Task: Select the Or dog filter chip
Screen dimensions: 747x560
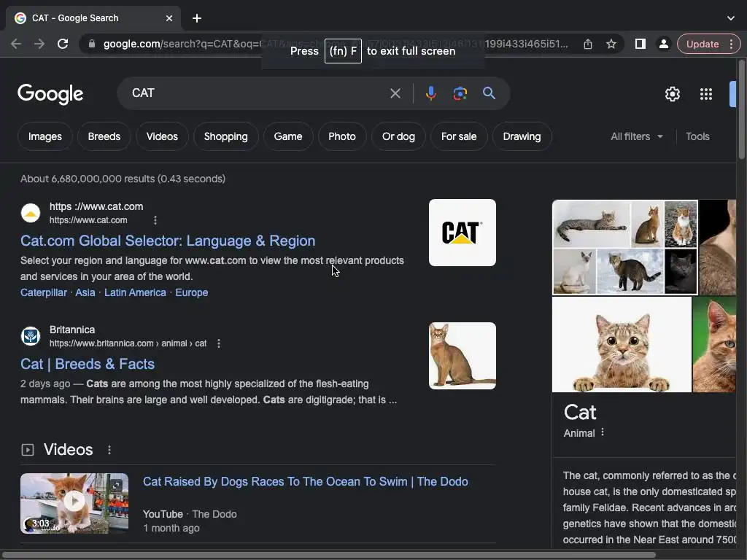Action: click(398, 136)
